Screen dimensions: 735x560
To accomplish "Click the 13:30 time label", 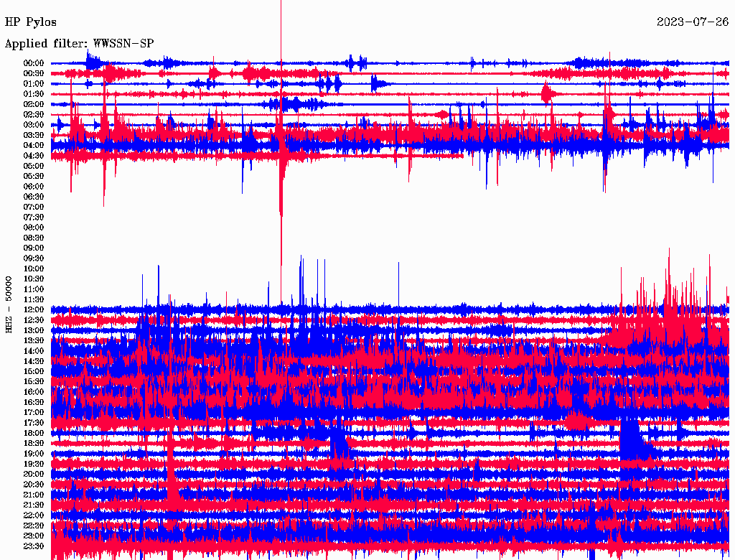I will (34, 340).
